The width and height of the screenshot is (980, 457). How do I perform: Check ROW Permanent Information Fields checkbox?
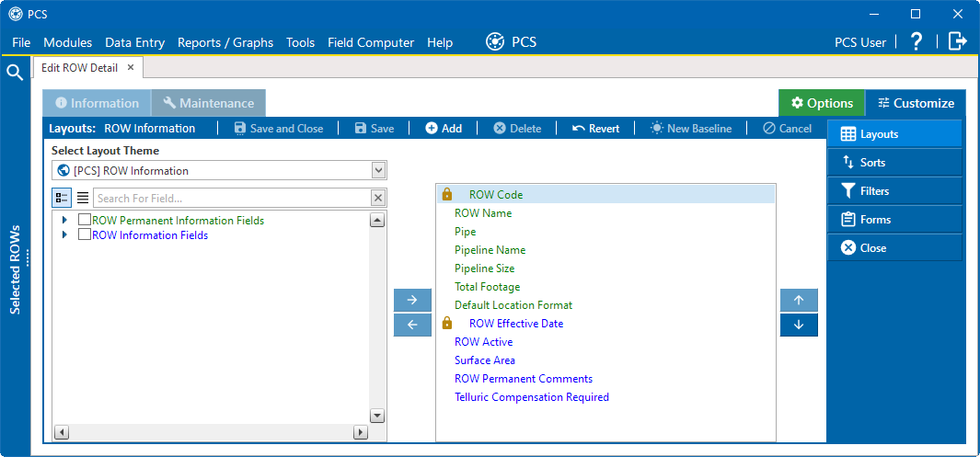[85, 220]
